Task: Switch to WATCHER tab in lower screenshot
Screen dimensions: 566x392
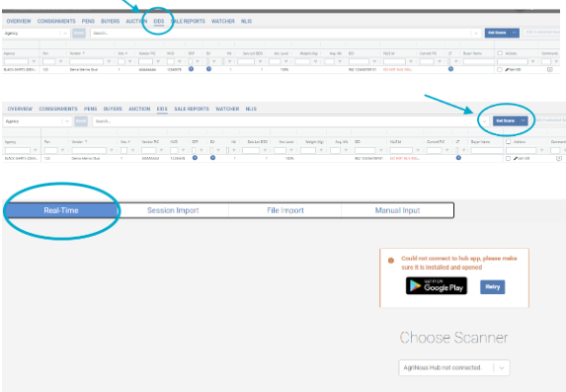Action: click(227, 109)
